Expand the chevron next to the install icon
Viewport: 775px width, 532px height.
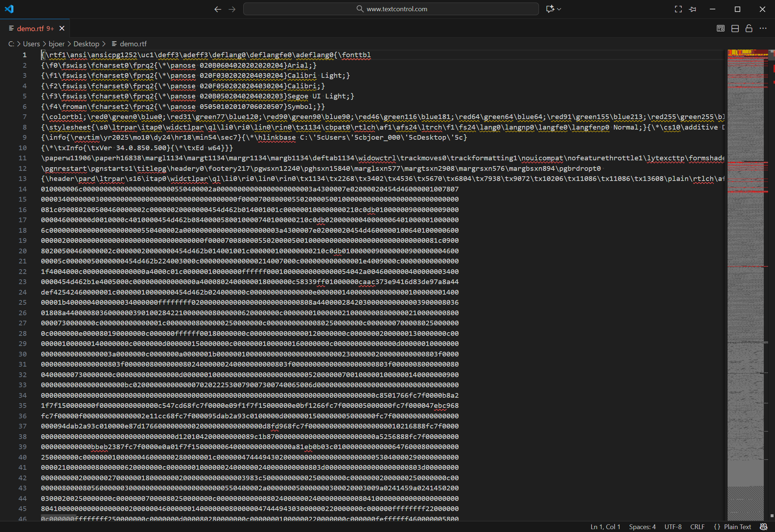(x=559, y=9)
